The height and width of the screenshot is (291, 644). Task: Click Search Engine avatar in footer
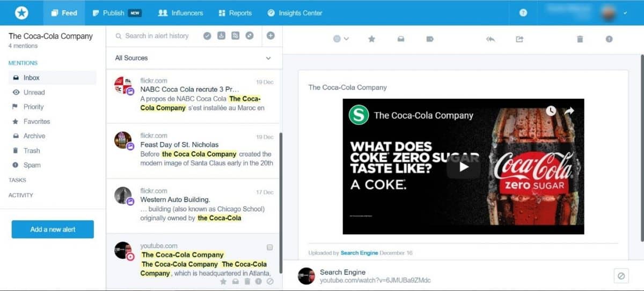pyautogui.click(x=306, y=275)
